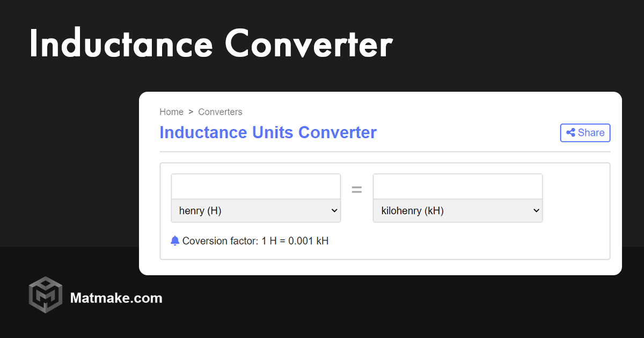Viewport: 644px width, 338px height.
Task: Select the left henry value input field
Action: click(255, 186)
